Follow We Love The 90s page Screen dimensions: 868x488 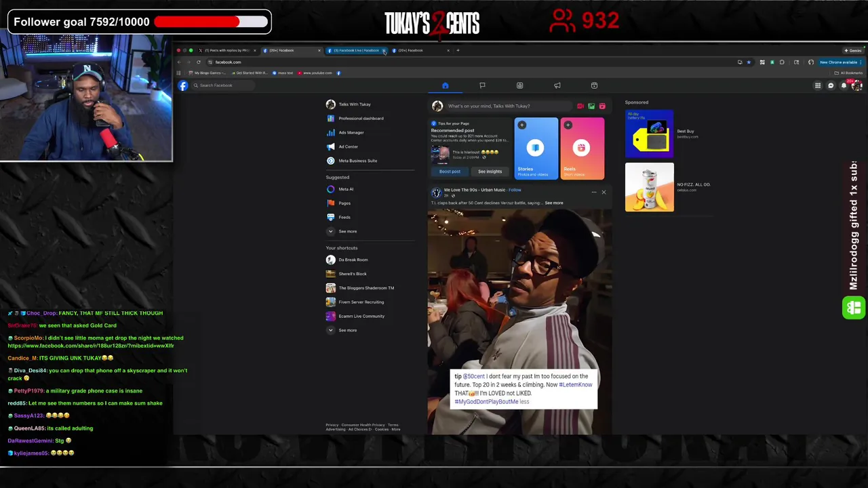515,190
